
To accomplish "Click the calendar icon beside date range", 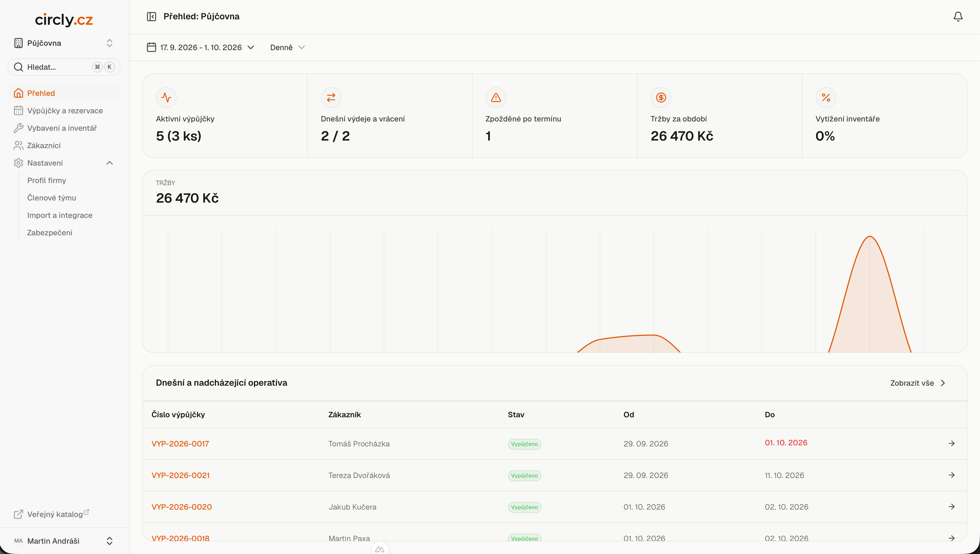I will click(x=152, y=47).
